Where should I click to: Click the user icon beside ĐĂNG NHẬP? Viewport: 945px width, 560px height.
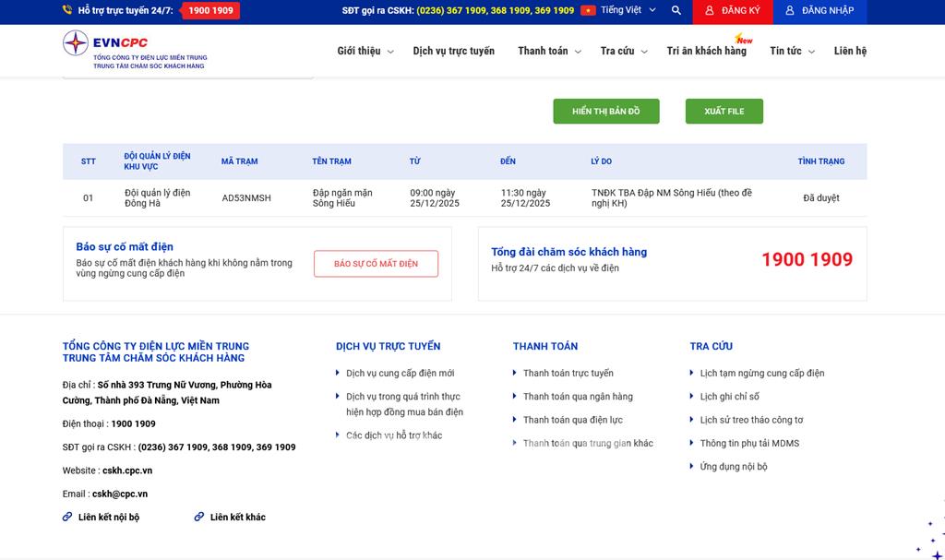790,11
